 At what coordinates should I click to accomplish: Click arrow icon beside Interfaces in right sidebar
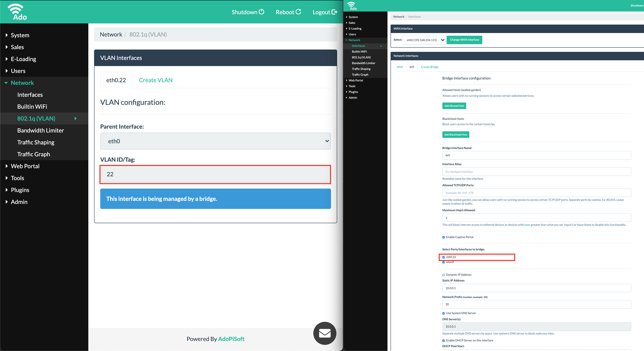click(381, 46)
